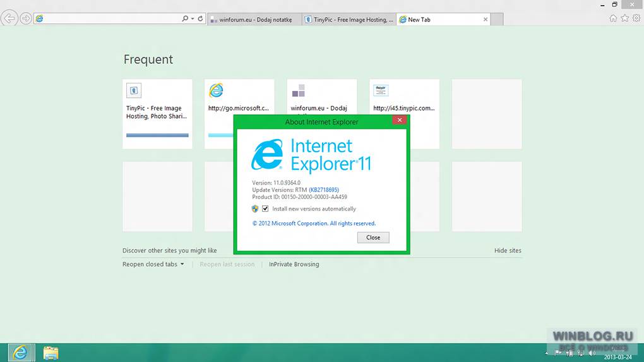Click TinyPic tile favicon
This screenshot has height=362, width=644.
[134, 90]
